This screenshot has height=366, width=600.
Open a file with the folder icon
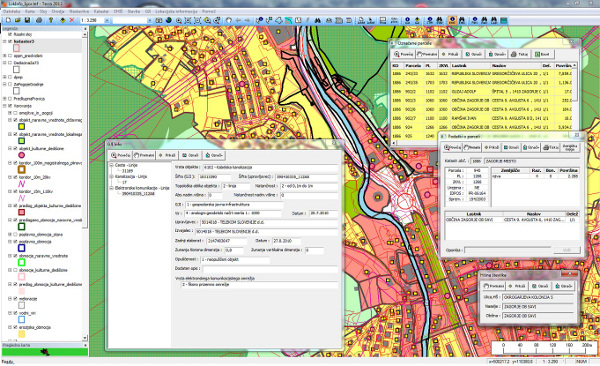click(18, 20)
